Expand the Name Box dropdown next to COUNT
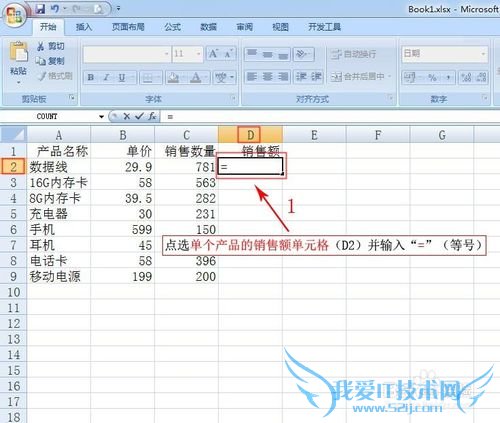This screenshot has height=423, width=500. pyautogui.click(x=101, y=116)
